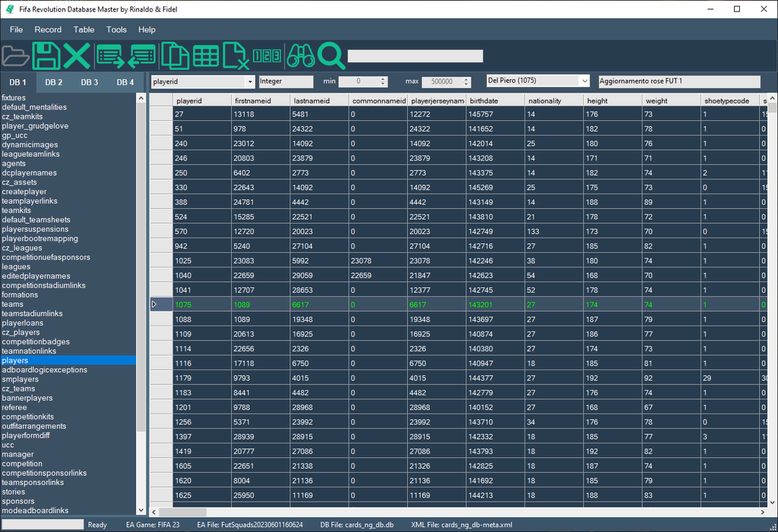This screenshot has height=532, width=778.
Task: Click the open folder icon in toolbar
Action: [x=15, y=55]
